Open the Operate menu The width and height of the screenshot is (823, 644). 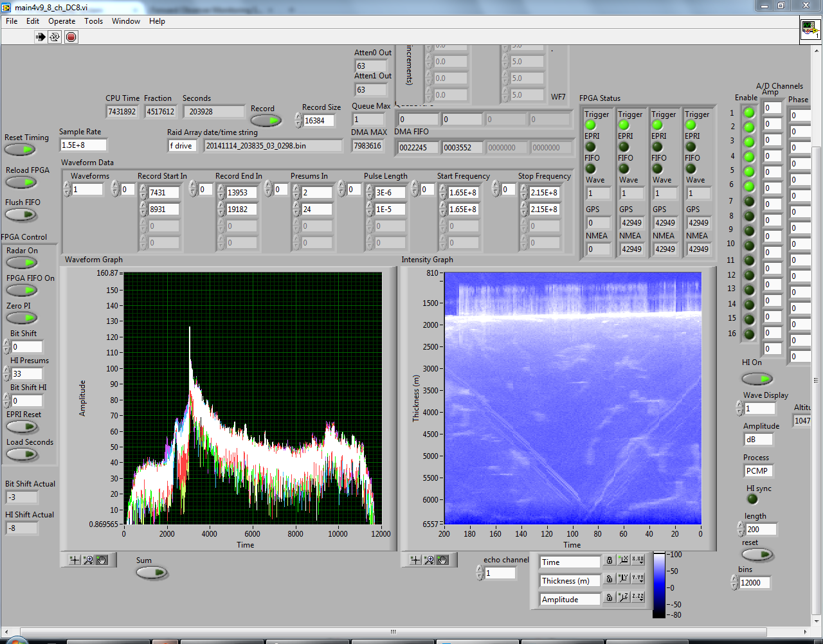click(62, 21)
